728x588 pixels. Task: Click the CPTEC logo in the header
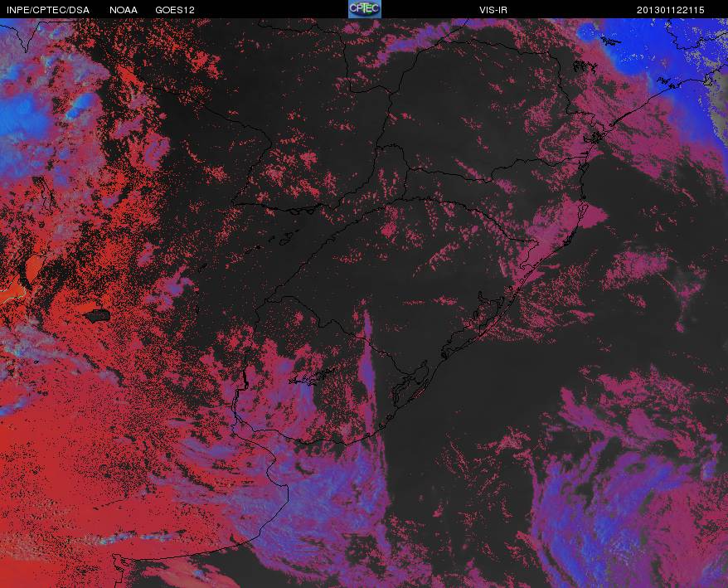click(365, 9)
